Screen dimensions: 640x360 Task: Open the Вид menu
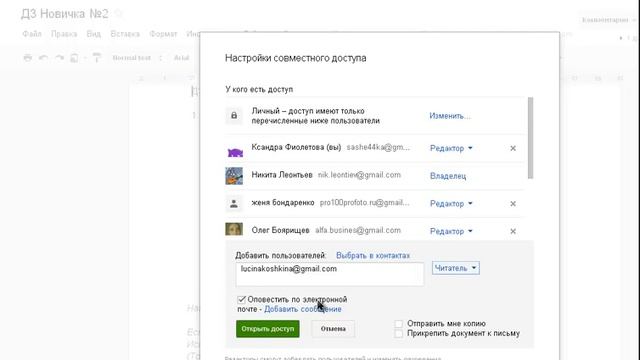point(93,34)
